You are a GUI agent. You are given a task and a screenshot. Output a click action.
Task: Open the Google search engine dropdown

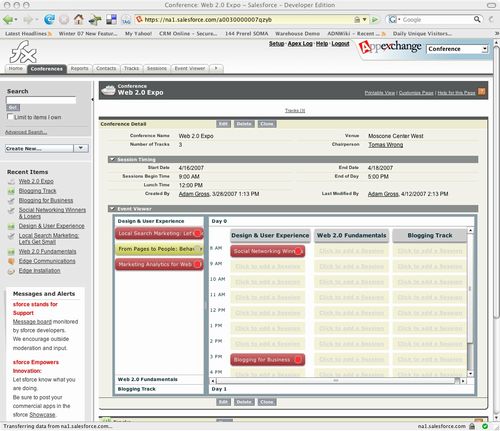pyautogui.click(x=394, y=20)
